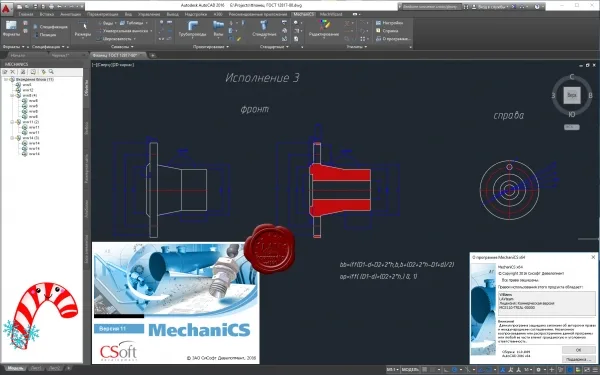Expand the Спецификации panel title dropdown
Image resolution: width=600 pixels, height=375 pixels.
coord(48,47)
